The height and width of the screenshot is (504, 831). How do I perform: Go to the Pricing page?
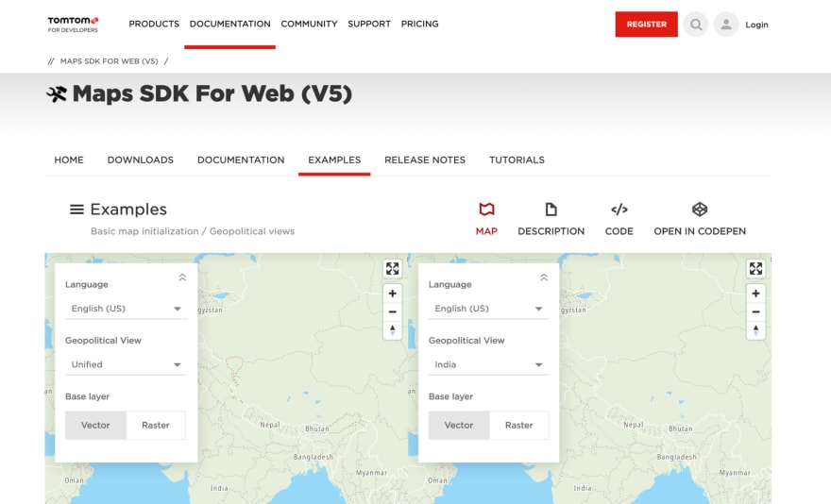pos(419,24)
